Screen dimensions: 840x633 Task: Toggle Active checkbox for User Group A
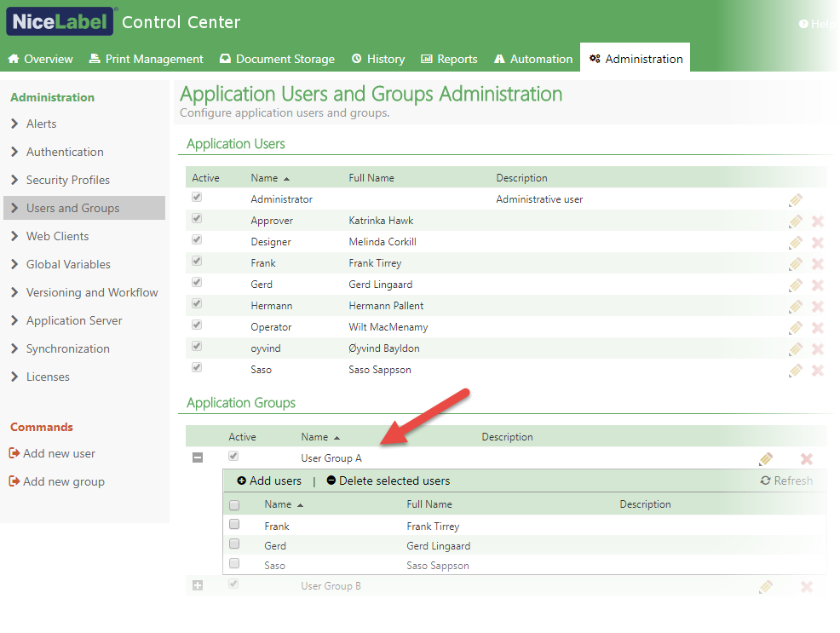click(x=233, y=456)
